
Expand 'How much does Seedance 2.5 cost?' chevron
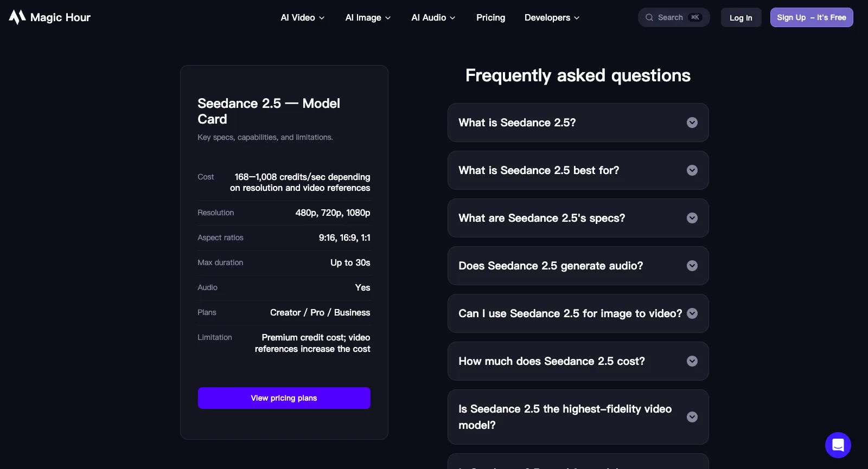692,361
